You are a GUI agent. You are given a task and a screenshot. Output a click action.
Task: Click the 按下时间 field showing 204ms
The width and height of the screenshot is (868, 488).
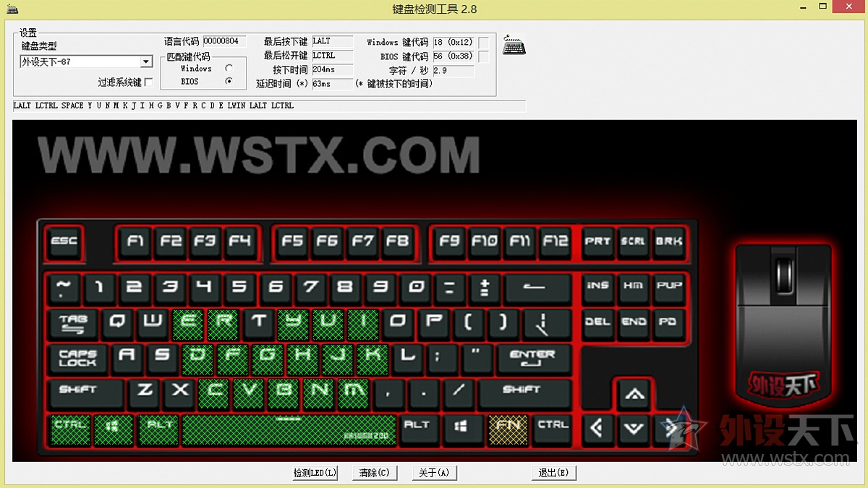click(333, 69)
